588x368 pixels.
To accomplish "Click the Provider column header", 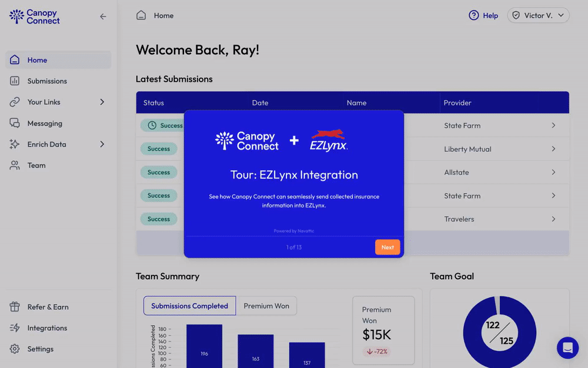I will [457, 102].
